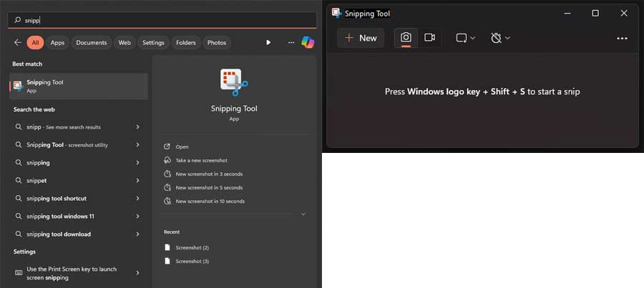
Task: Open search options ellipsis menu
Action: click(291, 43)
